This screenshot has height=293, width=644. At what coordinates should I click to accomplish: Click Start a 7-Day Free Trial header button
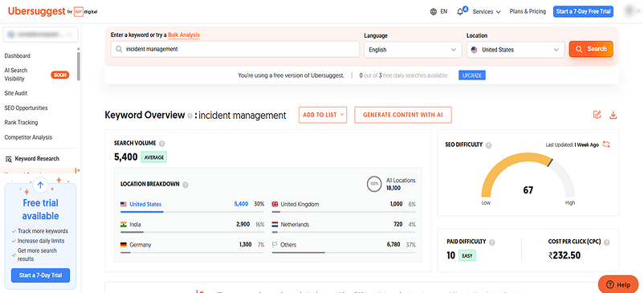pyautogui.click(x=583, y=11)
